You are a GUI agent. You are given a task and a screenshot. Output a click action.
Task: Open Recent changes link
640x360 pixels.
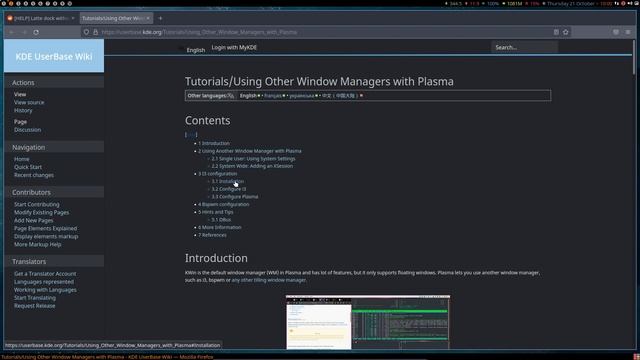[34, 175]
